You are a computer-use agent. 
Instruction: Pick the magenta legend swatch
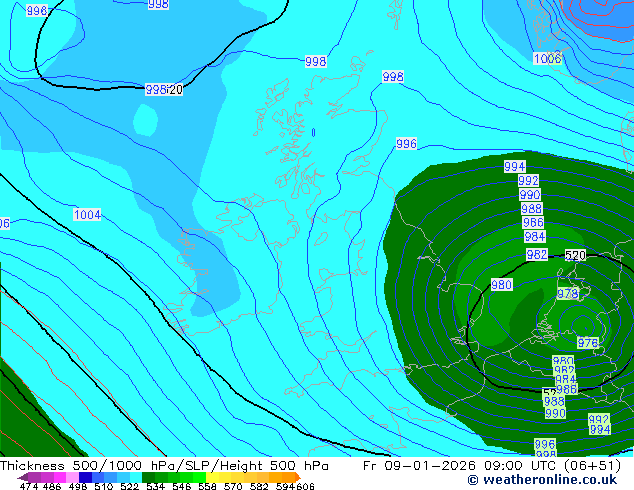tap(60, 478)
